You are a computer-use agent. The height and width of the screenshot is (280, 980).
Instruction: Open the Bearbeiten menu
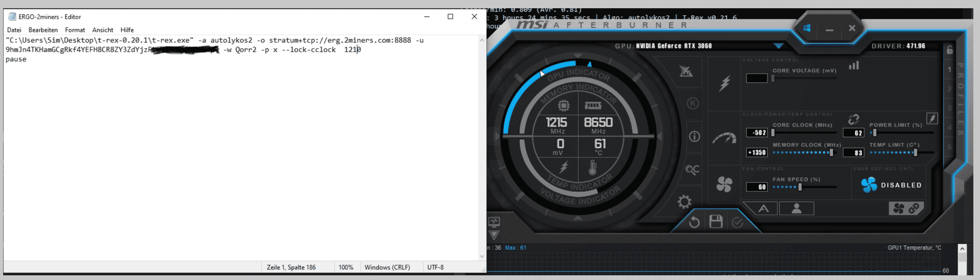(43, 30)
